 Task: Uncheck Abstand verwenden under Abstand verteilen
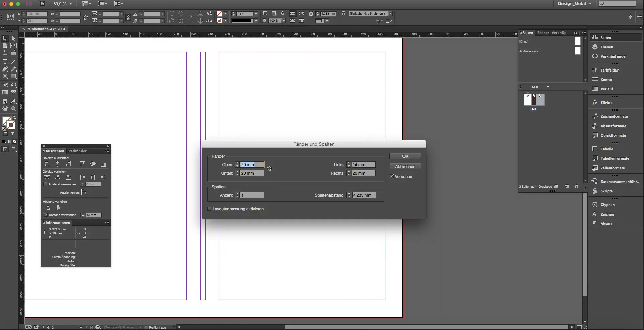(46, 215)
